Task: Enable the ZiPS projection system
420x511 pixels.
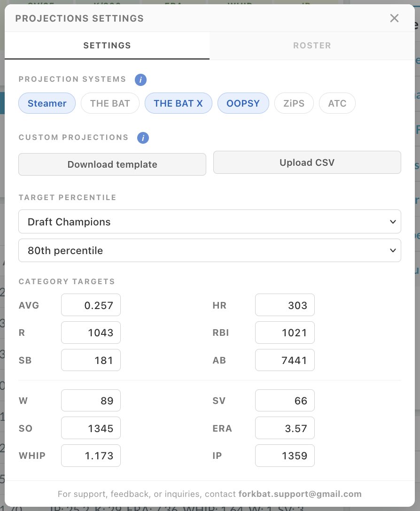Action: pyautogui.click(x=294, y=103)
